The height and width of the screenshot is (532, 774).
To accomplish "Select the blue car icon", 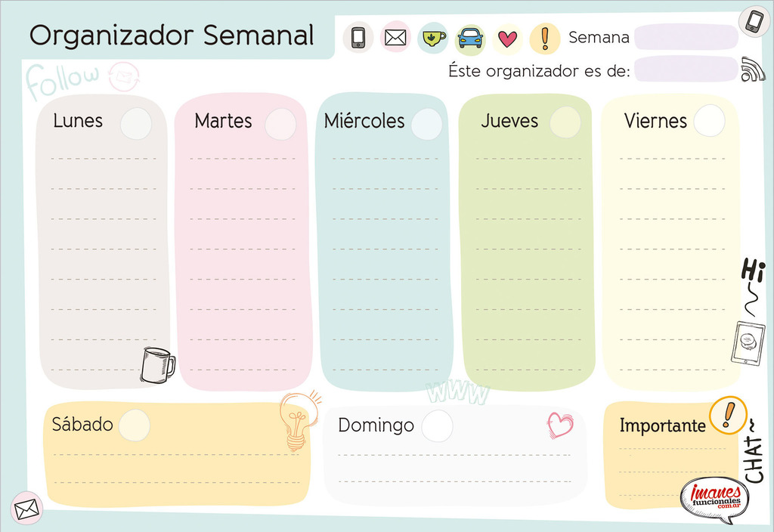I will pyautogui.click(x=470, y=39).
